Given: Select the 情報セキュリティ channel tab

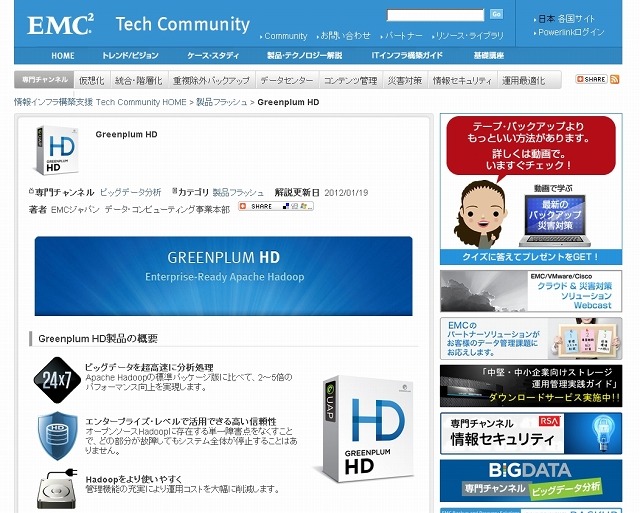Looking at the screenshot, I should pyautogui.click(x=462, y=80).
